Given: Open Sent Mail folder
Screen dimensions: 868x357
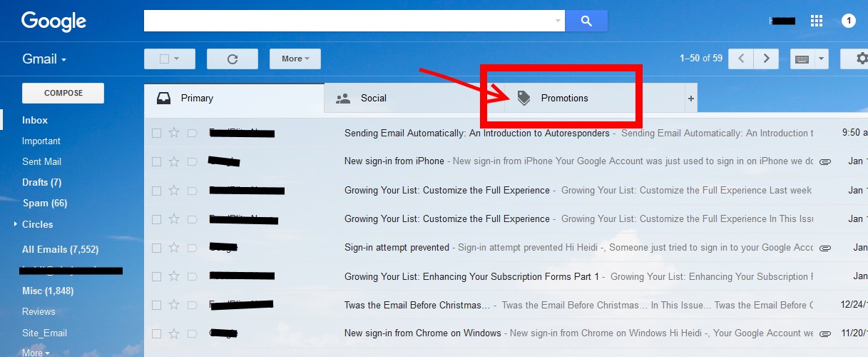Looking at the screenshot, I should pyautogui.click(x=41, y=162).
